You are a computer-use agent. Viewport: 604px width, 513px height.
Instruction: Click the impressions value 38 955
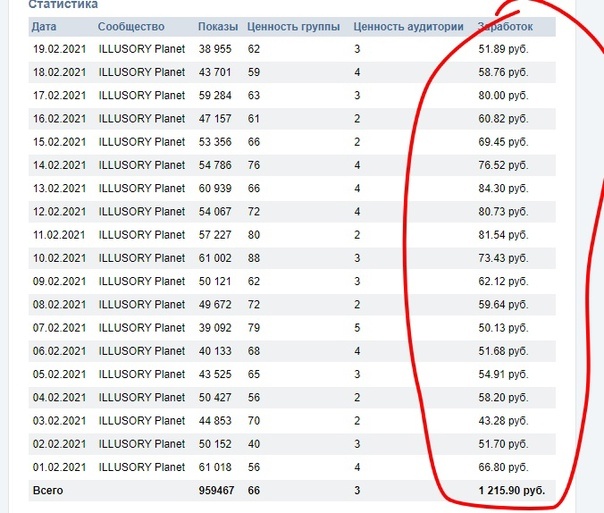215,49
